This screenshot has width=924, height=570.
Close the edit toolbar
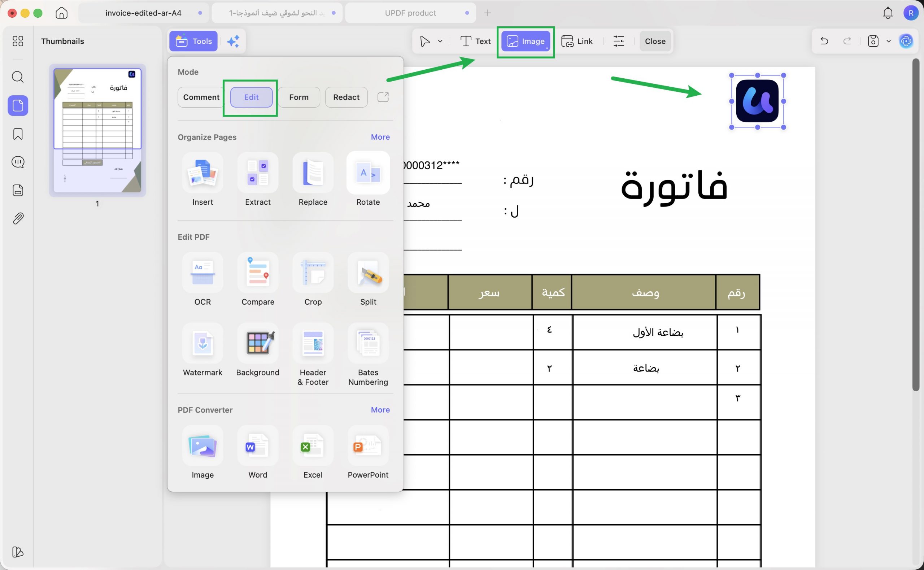coord(655,41)
